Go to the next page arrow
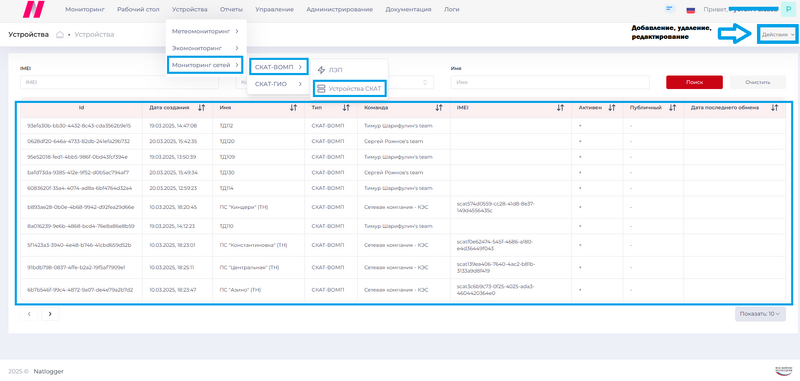 (x=50, y=314)
